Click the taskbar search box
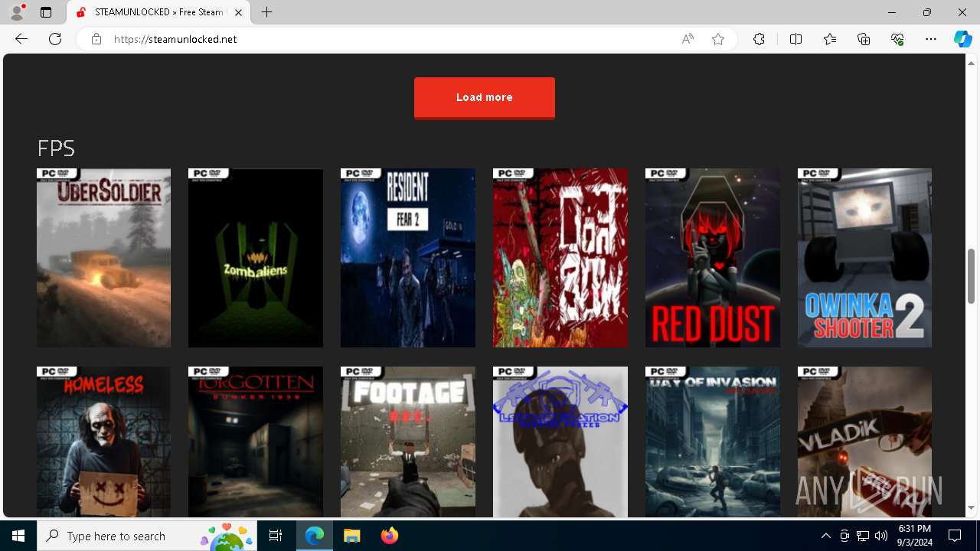Screen dimensions: 980x551 tap(147, 536)
